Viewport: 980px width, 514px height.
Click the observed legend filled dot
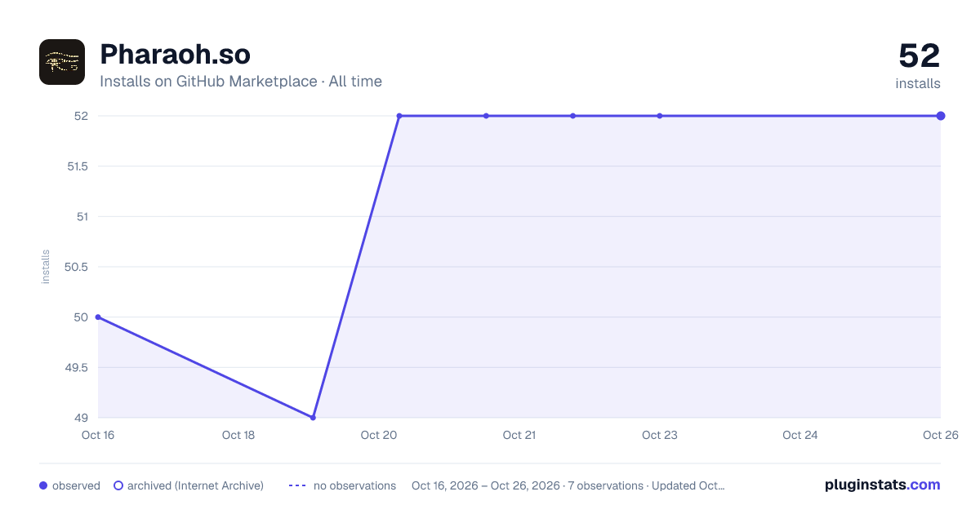point(43,485)
